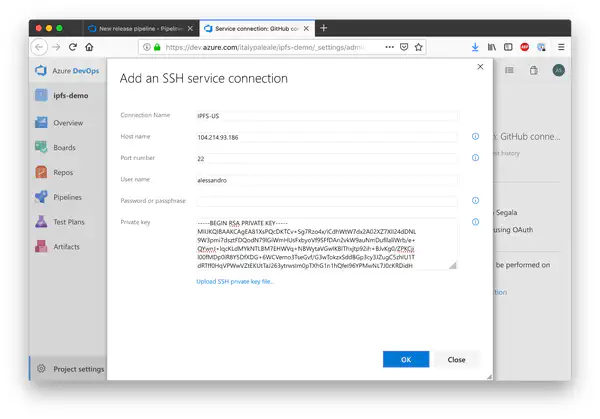Screen dimensions: 600x419
Task: Go to the browser home page
Action: 91,46
